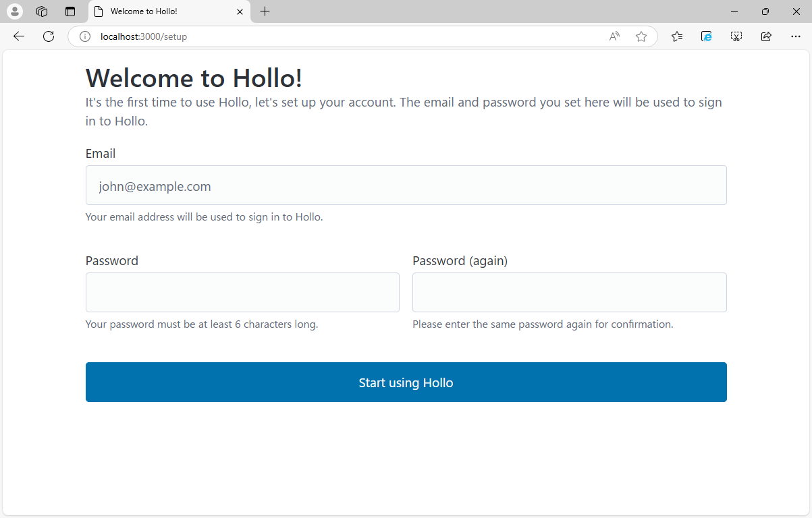Viewport: 812px width, 518px height.
Task: Open the Favorites list icon
Action: tap(677, 36)
